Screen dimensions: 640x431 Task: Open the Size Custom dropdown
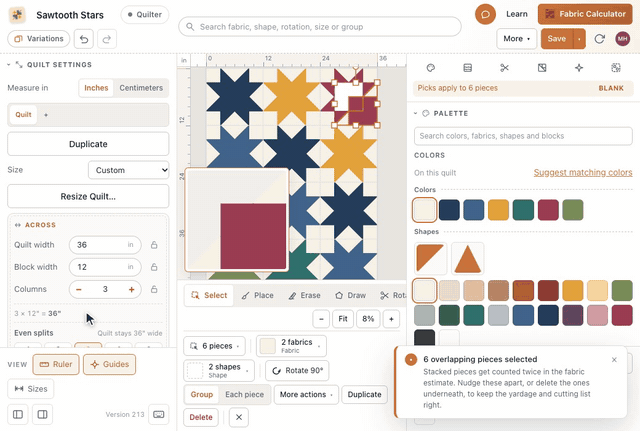(x=129, y=170)
